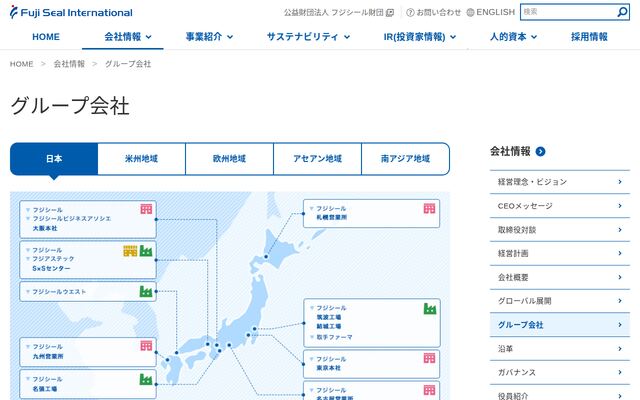Select the 日本 region tab
This screenshot has height=400, width=640.
[54, 159]
